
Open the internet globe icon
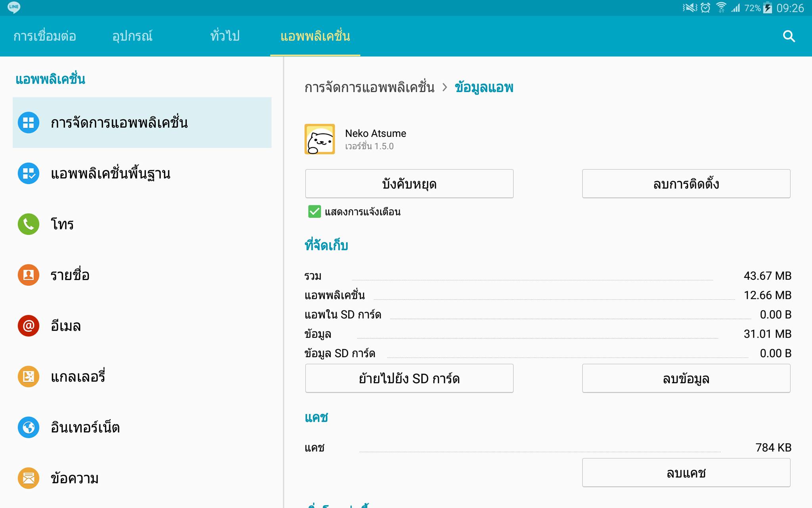(x=29, y=427)
